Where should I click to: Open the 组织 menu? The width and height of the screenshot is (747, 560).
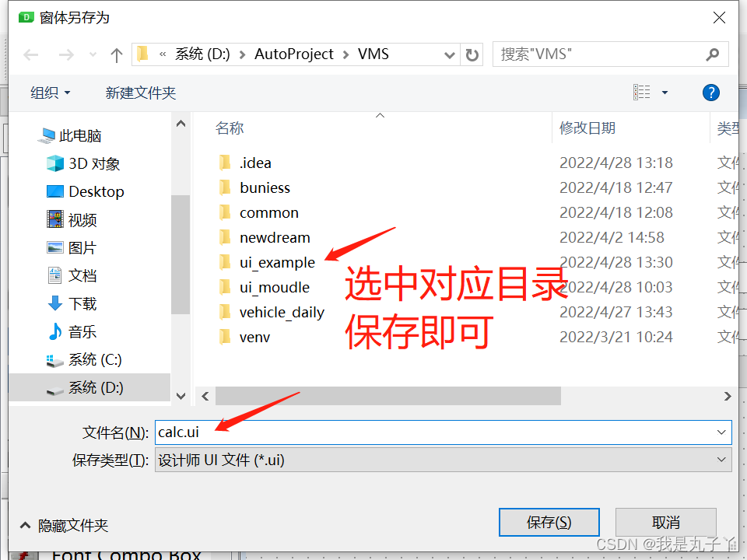[x=51, y=93]
